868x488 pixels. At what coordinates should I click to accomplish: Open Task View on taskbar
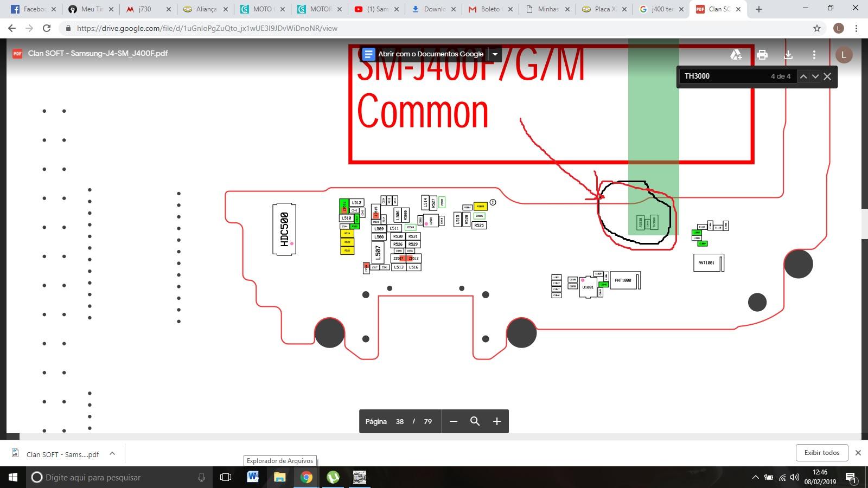click(226, 477)
